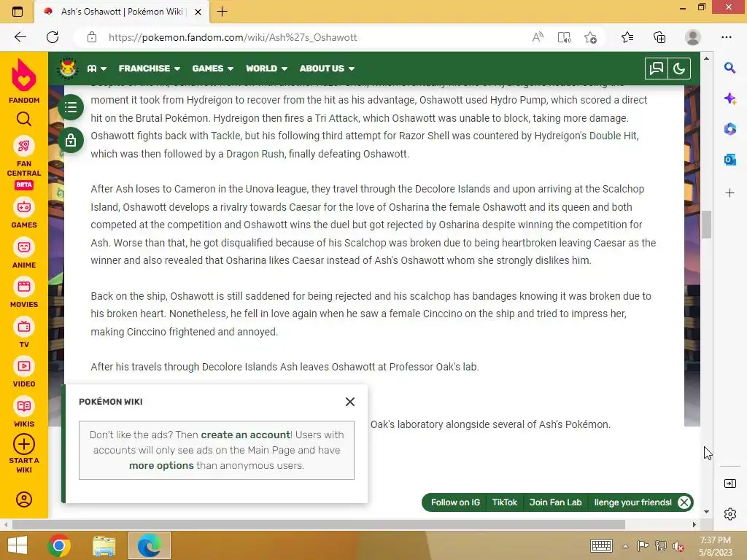This screenshot has height=560, width=747.
Task: Open Edge sidebar search icon
Action: coord(729,68)
